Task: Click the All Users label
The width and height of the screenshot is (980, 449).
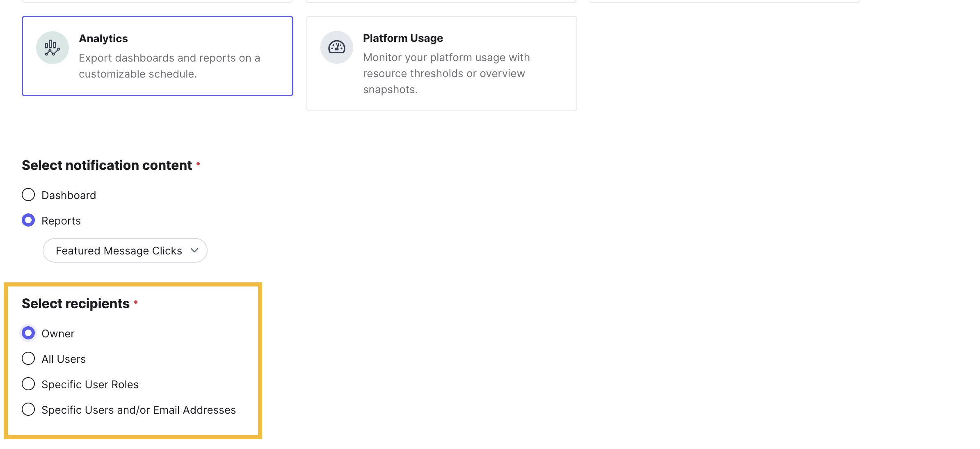Action: coord(64,359)
